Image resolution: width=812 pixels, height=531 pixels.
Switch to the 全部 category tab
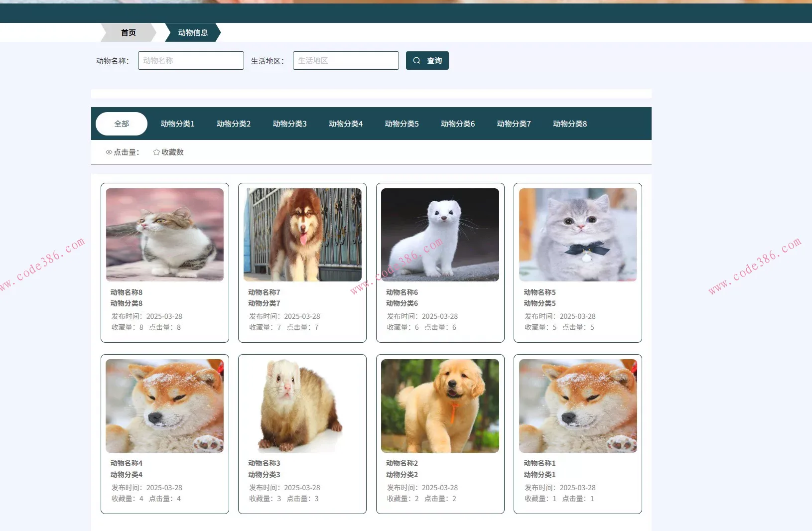121,123
